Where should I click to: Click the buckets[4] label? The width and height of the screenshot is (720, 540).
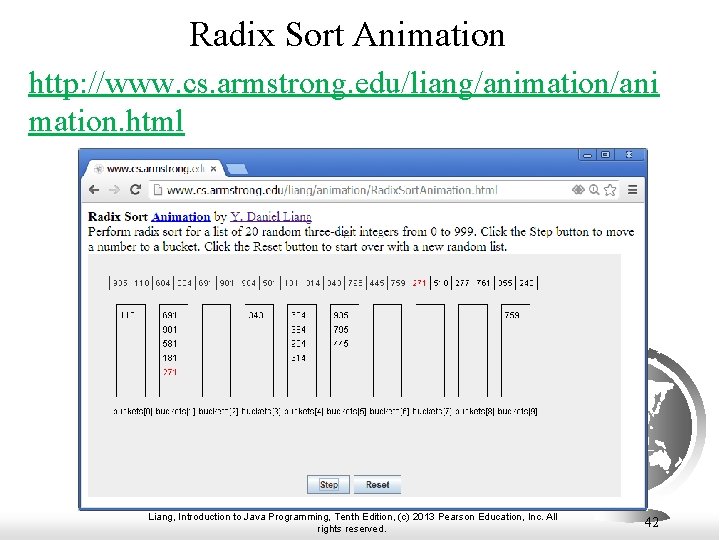point(304,411)
